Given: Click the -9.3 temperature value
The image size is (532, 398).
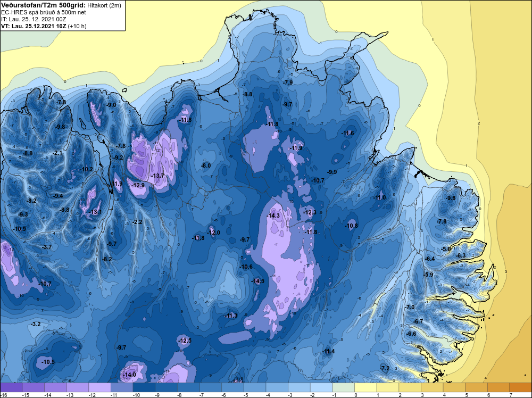Looking at the screenshot, I should (23, 214).
